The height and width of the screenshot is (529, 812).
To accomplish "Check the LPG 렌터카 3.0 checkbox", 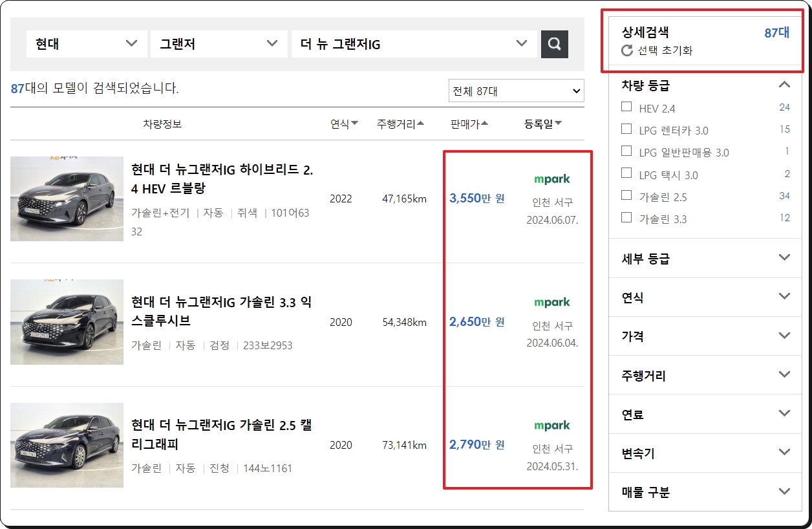I will click(x=626, y=129).
